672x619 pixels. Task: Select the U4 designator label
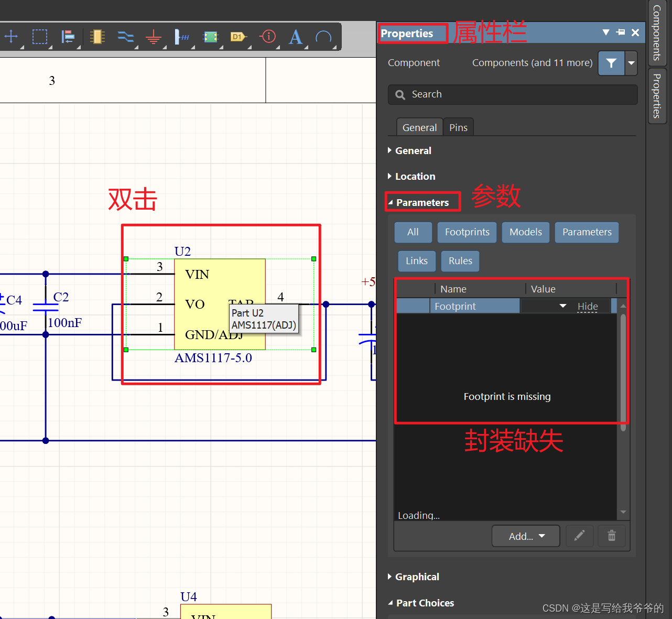coord(189,597)
